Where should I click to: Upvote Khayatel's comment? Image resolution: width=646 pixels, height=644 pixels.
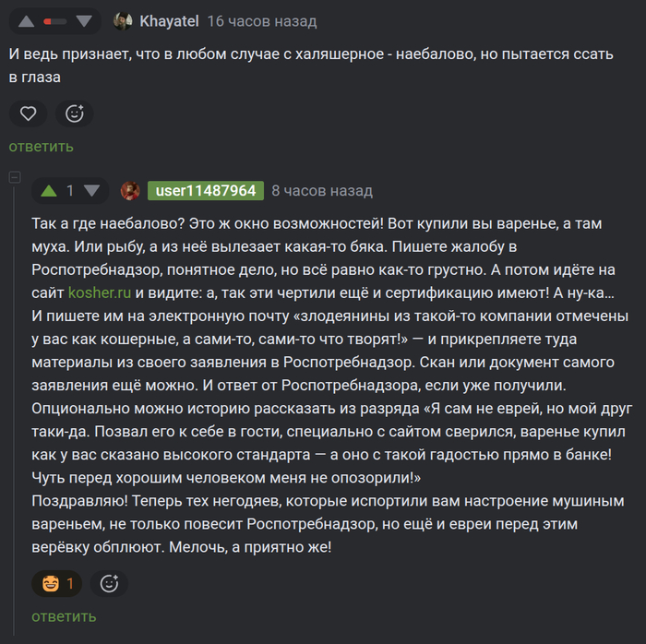[27, 20]
